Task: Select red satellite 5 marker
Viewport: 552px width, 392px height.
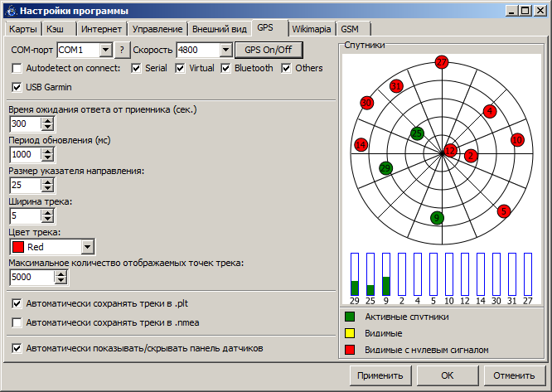Action: [503, 211]
